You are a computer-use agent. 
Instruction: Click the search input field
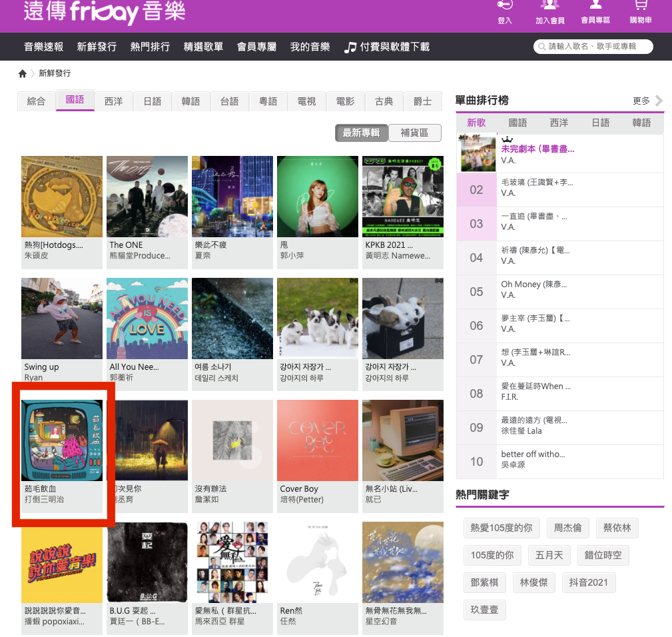coord(597,47)
